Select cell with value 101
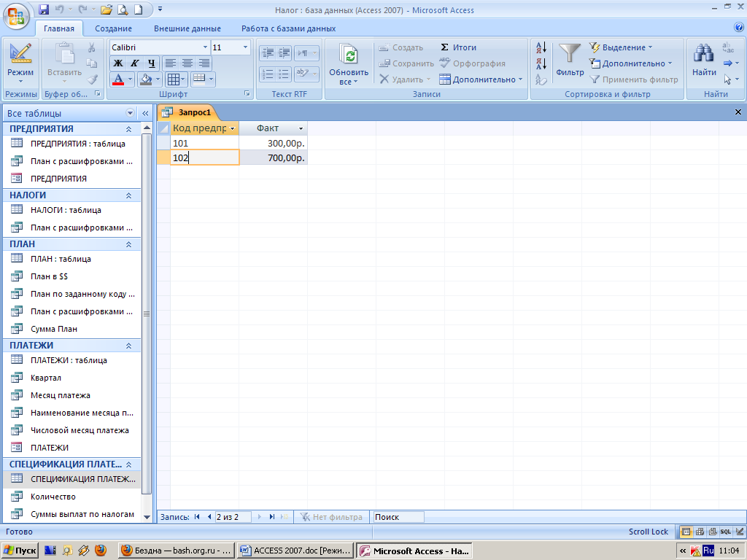The height and width of the screenshot is (560, 747). [205, 143]
